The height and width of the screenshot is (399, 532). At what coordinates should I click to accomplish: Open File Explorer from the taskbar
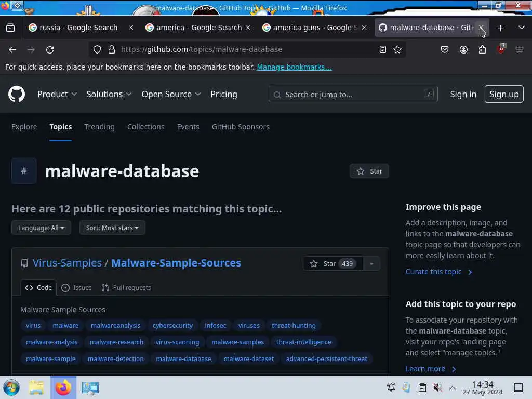click(36, 388)
